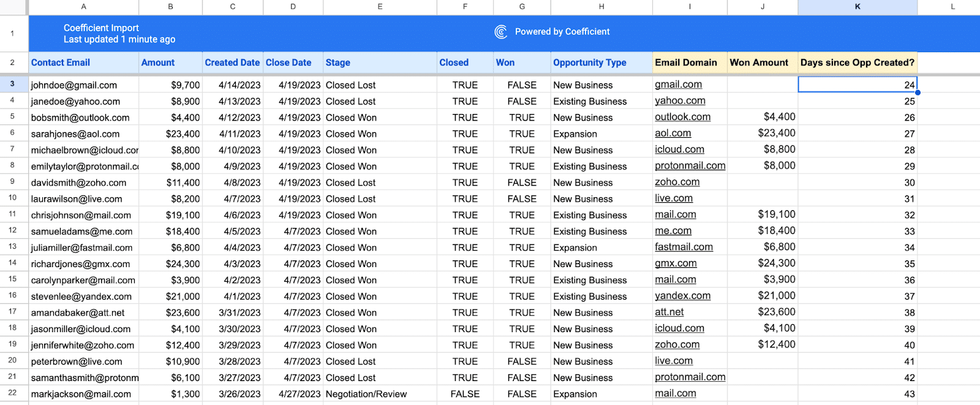
Task: Select the 'Negotiation/Review' stage cell
Action: click(380, 394)
